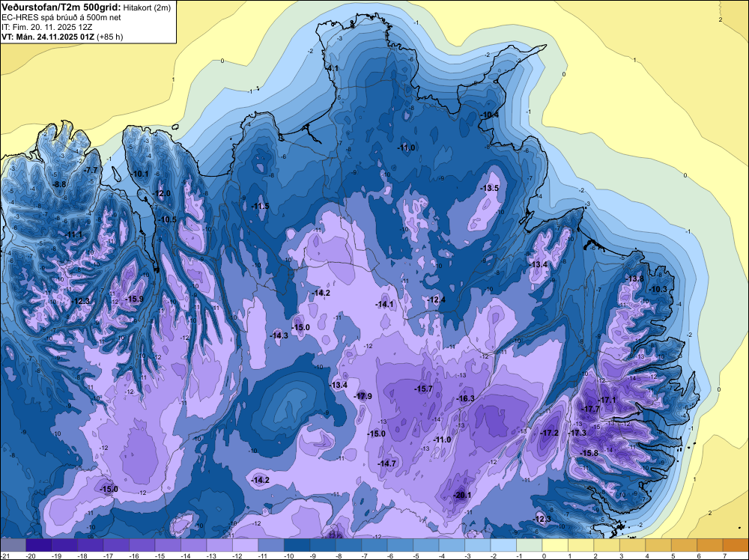This screenshot has width=749, height=560.
Task: Click the legend swatch above -8
Action: (348, 545)
